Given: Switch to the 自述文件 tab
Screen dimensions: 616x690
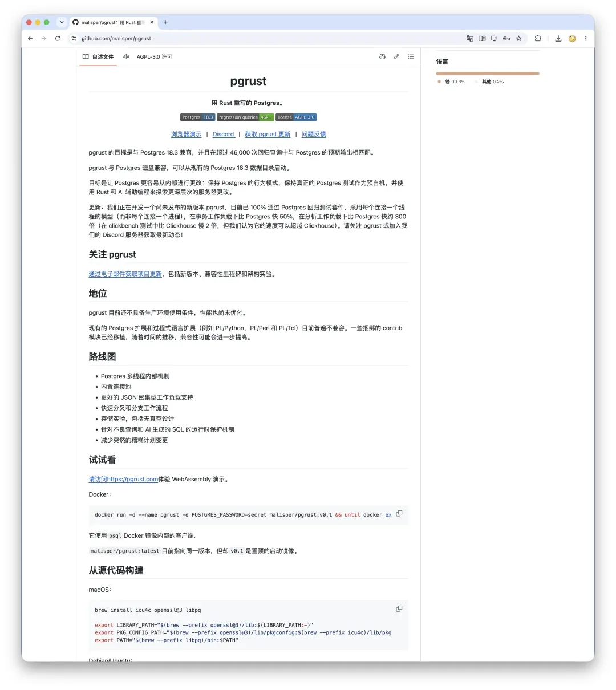Looking at the screenshot, I should [98, 57].
